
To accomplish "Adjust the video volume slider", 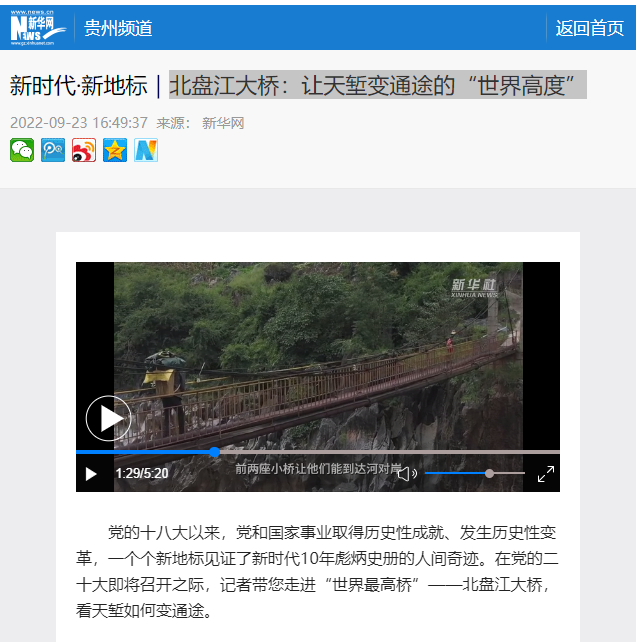I will 475,473.
